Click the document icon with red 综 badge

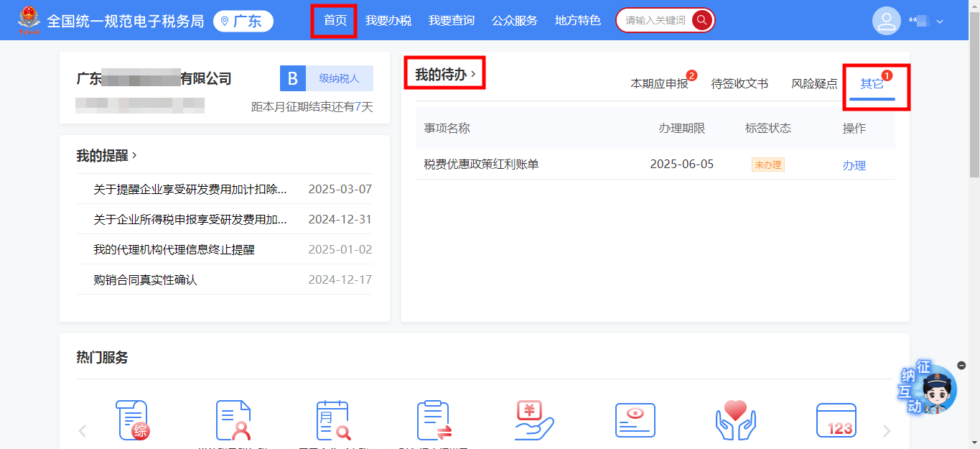click(x=132, y=420)
